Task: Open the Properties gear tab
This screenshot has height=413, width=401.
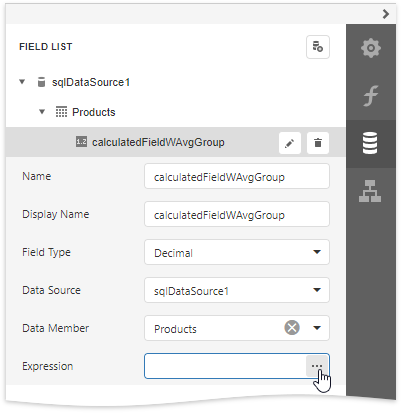Action: (371, 48)
